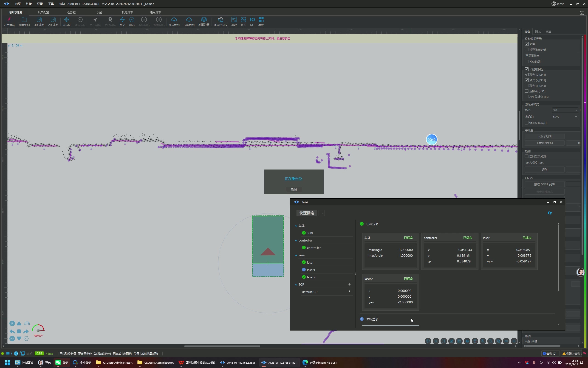Open the 状态 status panel

pyautogui.click(x=243, y=21)
